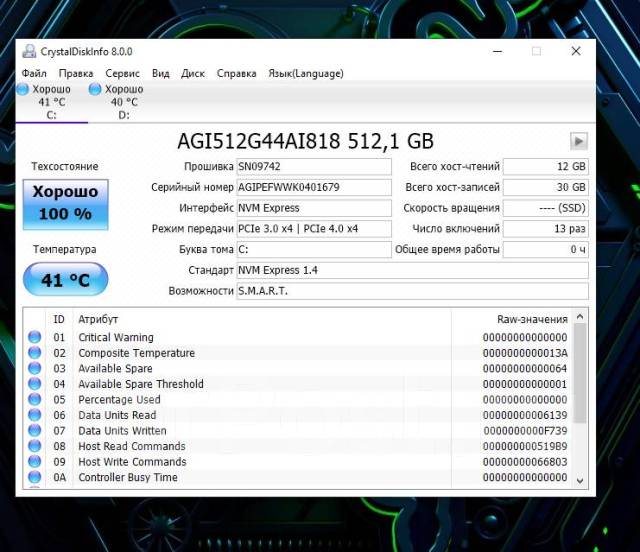Click the status orb for Host Read Commands
The height and width of the screenshot is (552, 640).
pos(35,445)
